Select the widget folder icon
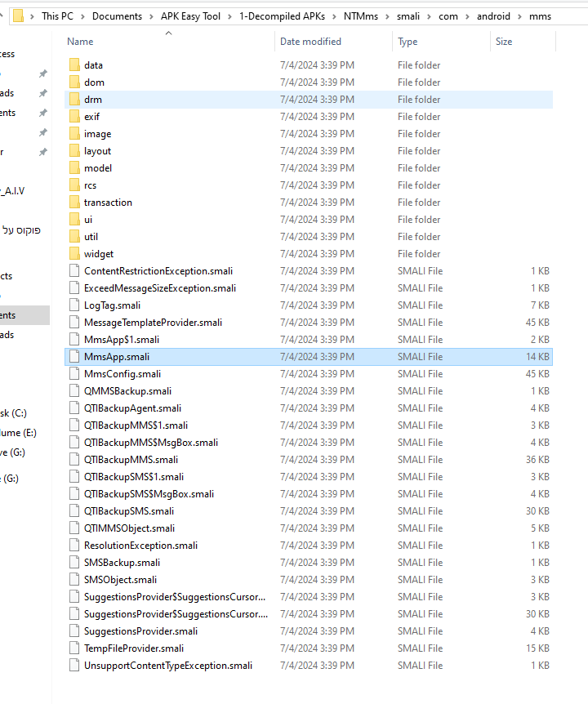 coord(74,254)
